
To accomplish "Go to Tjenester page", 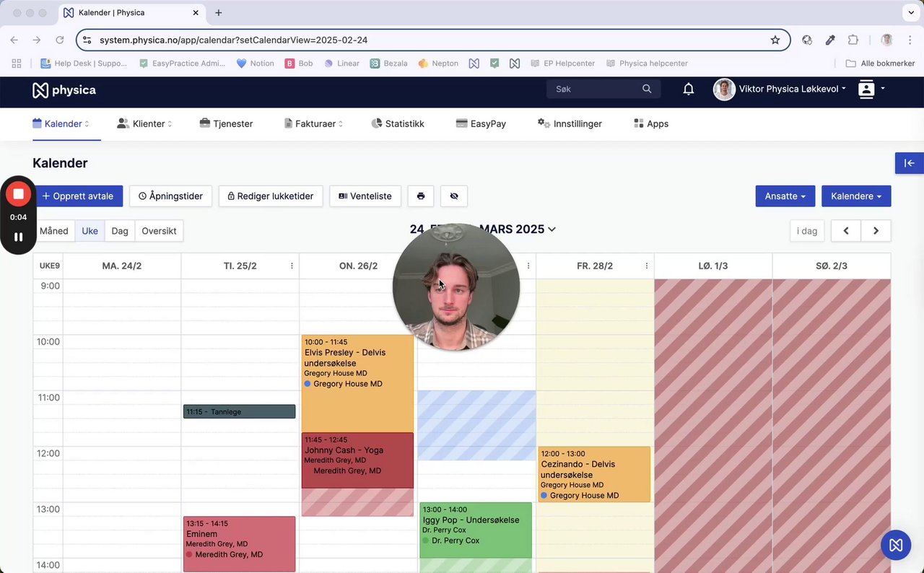I will click(x=227, y=124).
